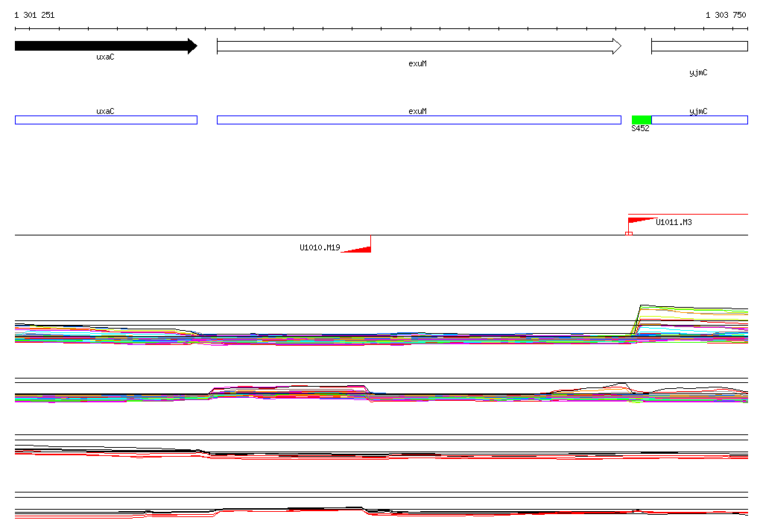
Task: Click the start coordinate '1 301 251'
Action: point(34,15)
